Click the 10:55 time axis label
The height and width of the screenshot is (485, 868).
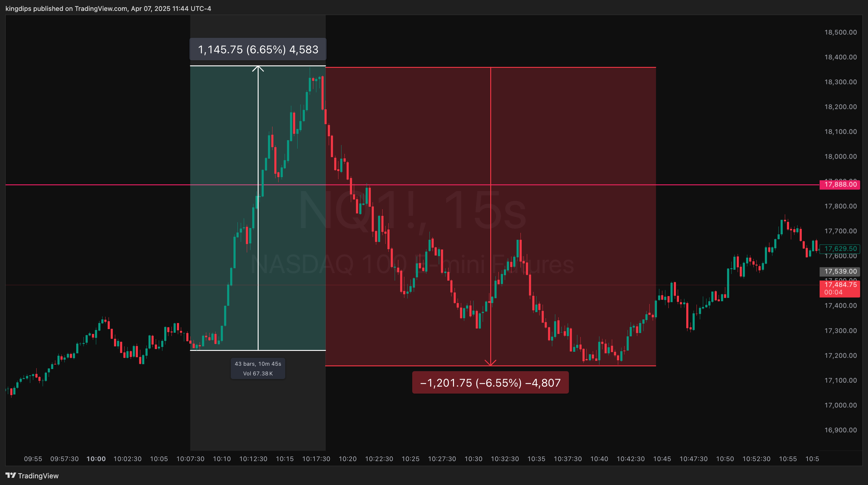point(788,459)
